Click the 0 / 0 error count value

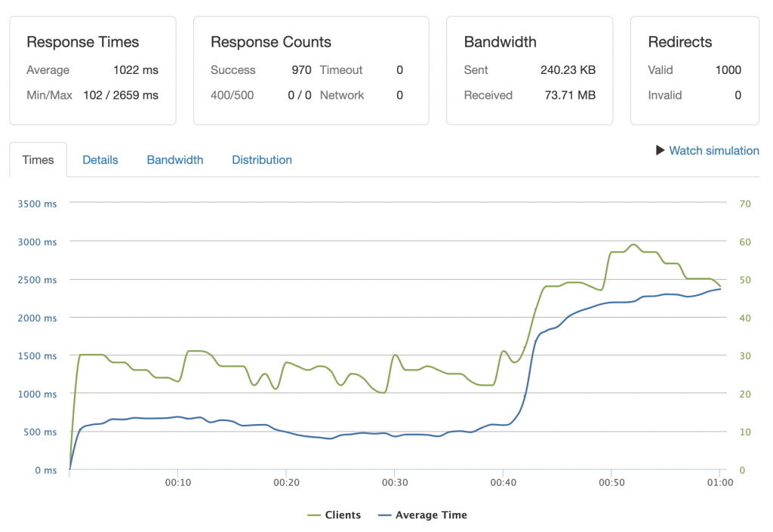(x=300, y=95)
